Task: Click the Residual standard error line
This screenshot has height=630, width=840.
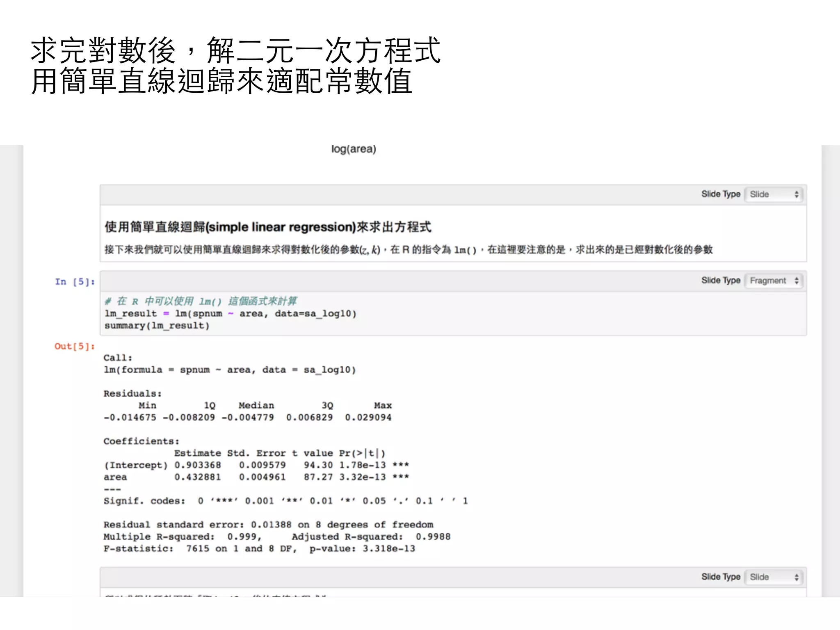Action: [x=269, y=525]
